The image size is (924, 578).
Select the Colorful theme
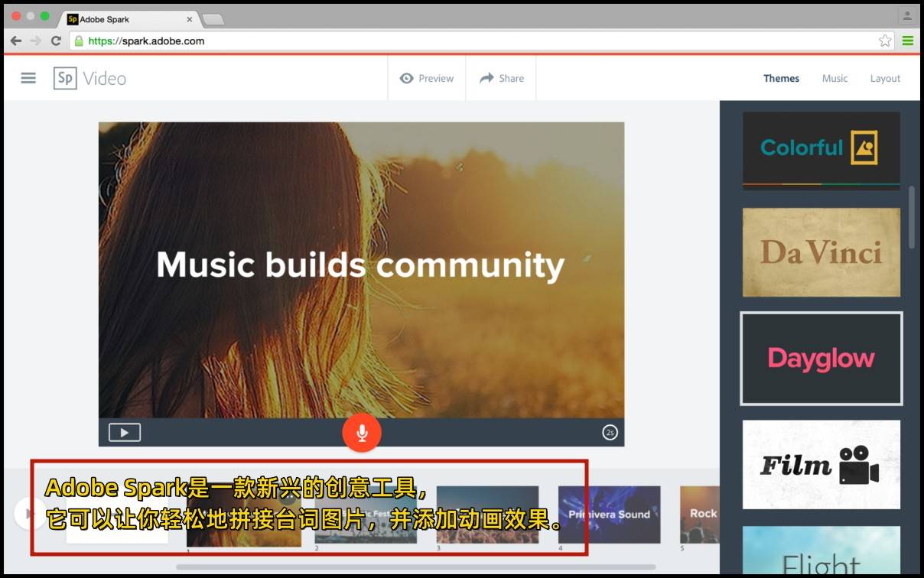(821, 149)
